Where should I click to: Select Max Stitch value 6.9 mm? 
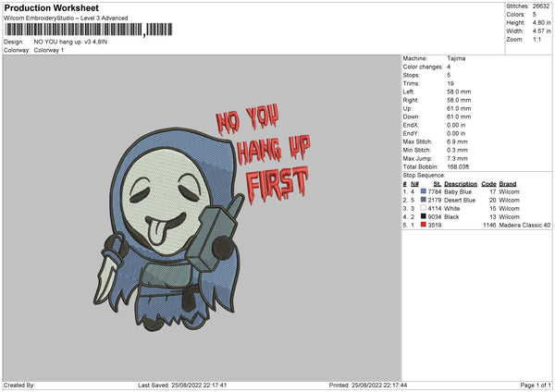(x=457, y=141)
